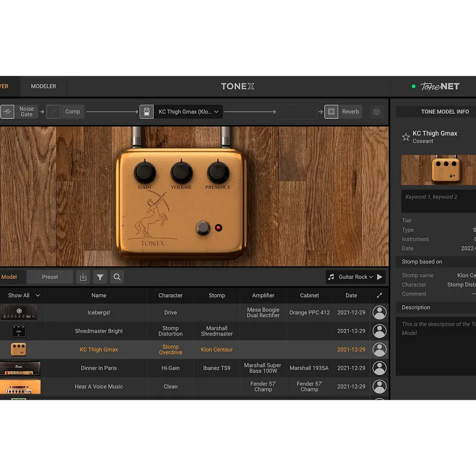Switch to the Preset tab
The height and width of the screenshot is (476, 476).
pos(50,277)
